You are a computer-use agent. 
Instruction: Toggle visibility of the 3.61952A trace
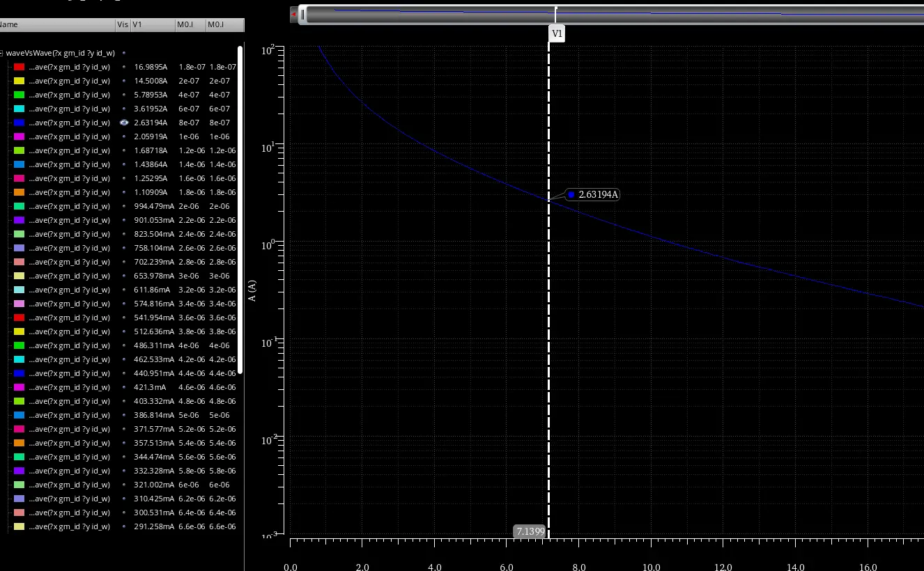pyautogui.click(x=124, y=109)
